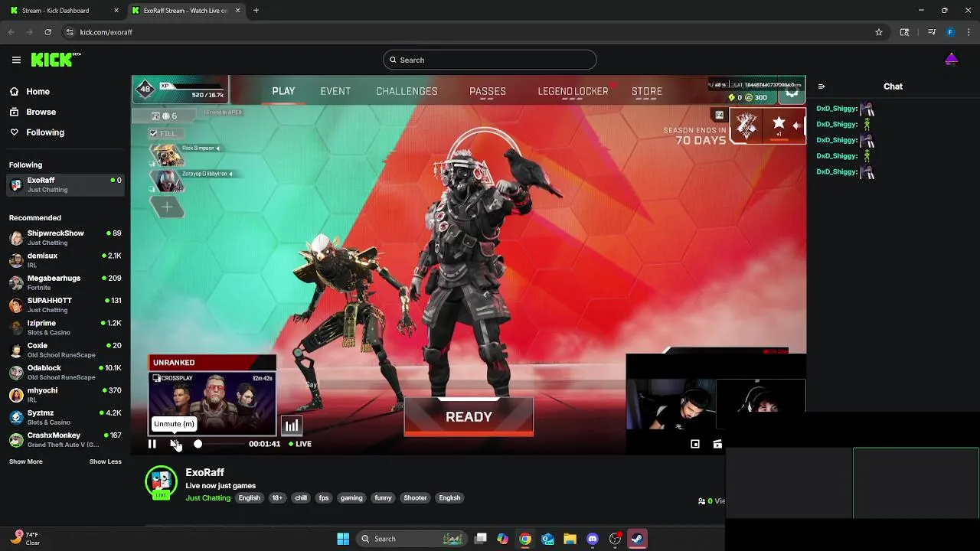Adjust the volume slider knob

coord(198,444)
